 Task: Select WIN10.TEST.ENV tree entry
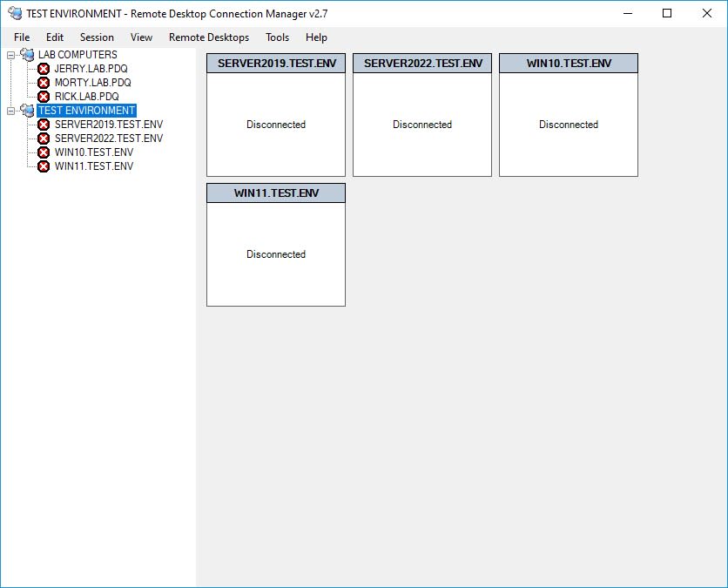tap(94, 152)
